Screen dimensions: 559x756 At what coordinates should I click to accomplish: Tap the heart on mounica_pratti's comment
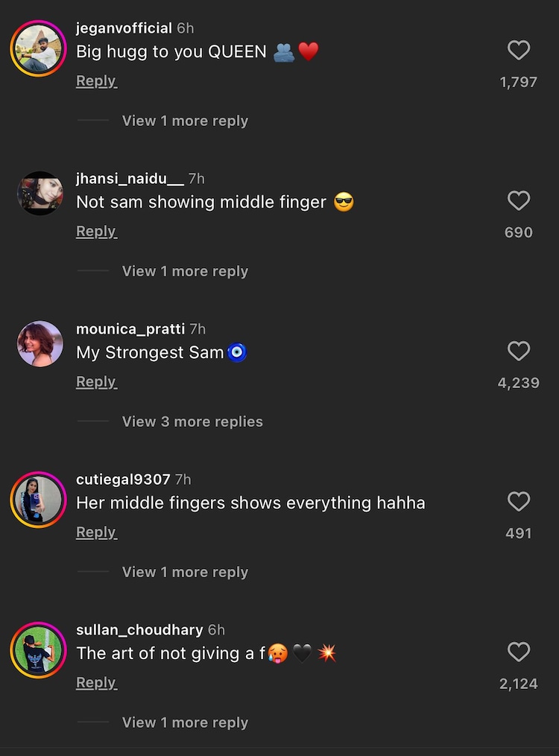click(x=519, y=351)
